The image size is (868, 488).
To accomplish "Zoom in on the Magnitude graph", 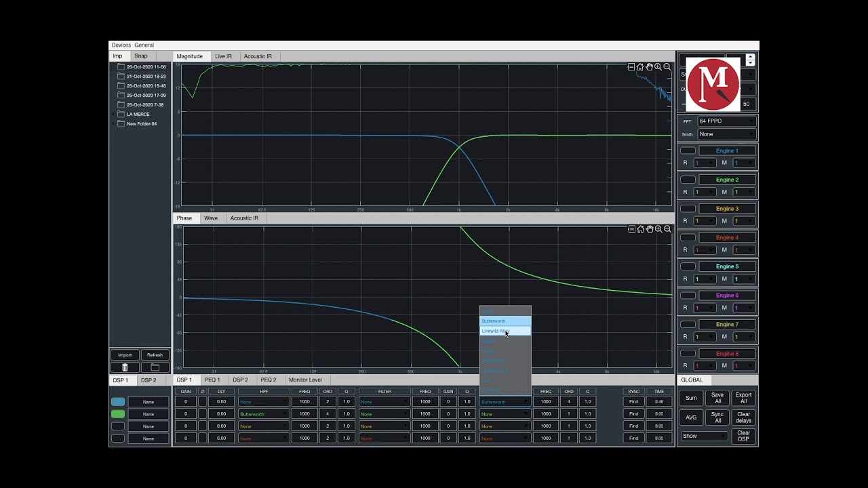I will point(658,67).
